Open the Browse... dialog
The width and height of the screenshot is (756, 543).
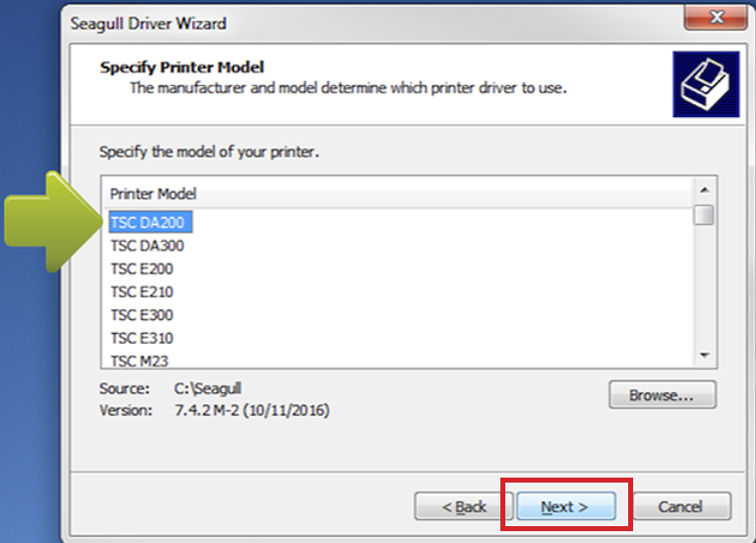(662, 395)
